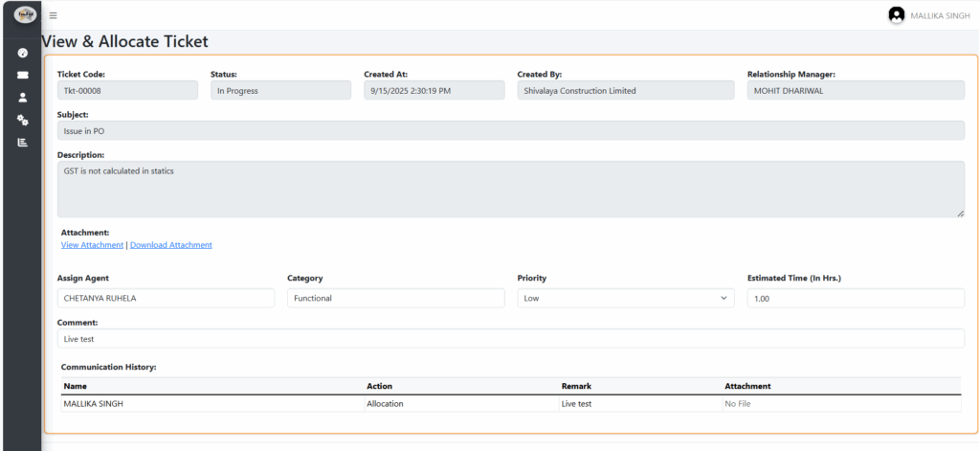Open MALLIKA SINGH user menu
Screen dimensions: 980x451
pos(940,15)
